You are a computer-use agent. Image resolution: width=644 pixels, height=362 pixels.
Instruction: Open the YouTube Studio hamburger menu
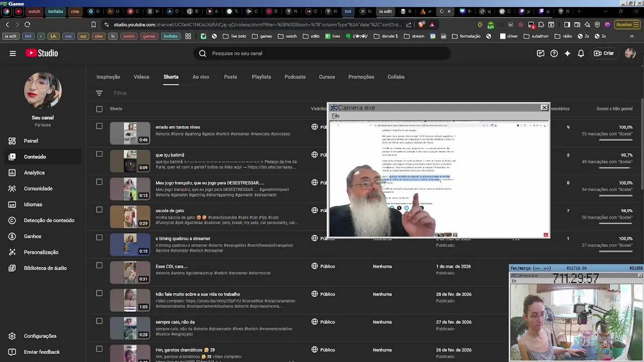(x=13, y=53)
